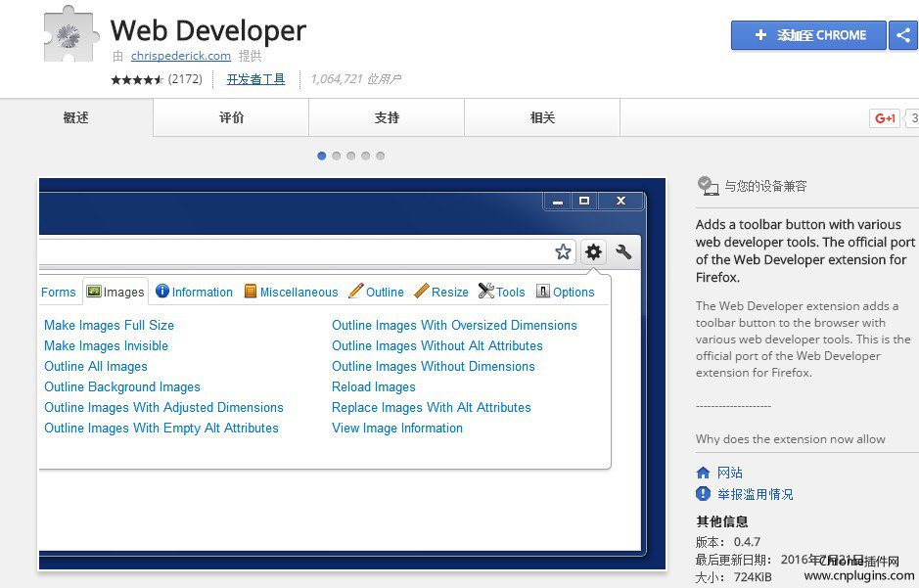
Task: Click the 添加至 CHROME button
Action: (808, 35)
